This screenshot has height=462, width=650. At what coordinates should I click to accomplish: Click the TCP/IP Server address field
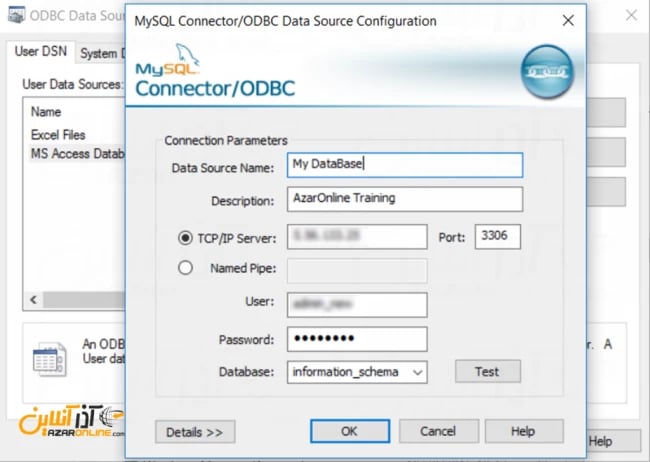[357, 237]
